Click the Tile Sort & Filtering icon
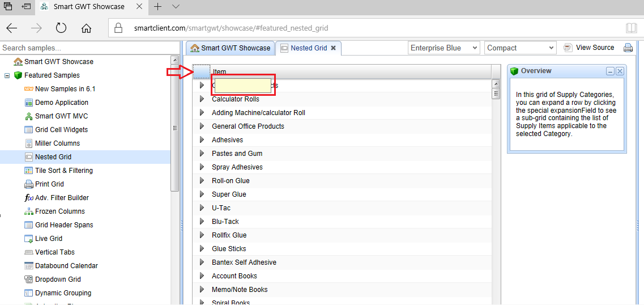 tap(29, 170)
